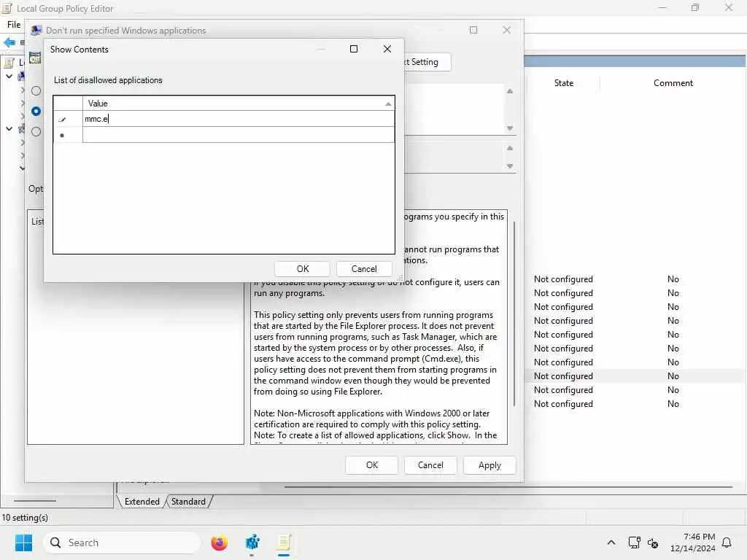Click the help text vertical scrollbar
Image resolution: width=747 pixels, height=560 pixels.
click(x=514, y=314)
